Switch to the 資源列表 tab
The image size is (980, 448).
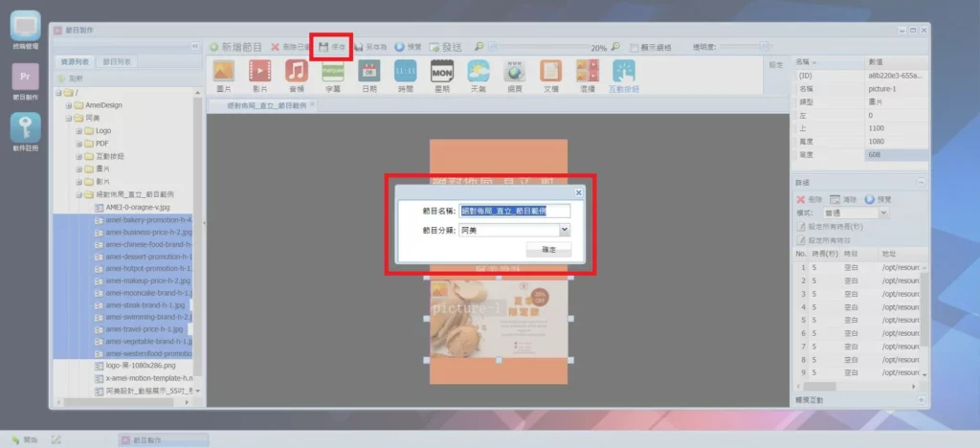tap(76, 61)
